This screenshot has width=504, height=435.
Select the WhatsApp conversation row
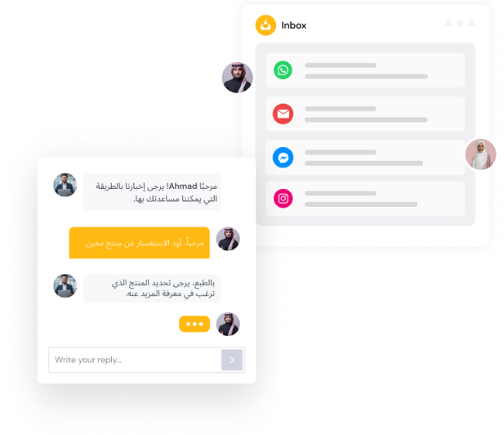[365, 70]
